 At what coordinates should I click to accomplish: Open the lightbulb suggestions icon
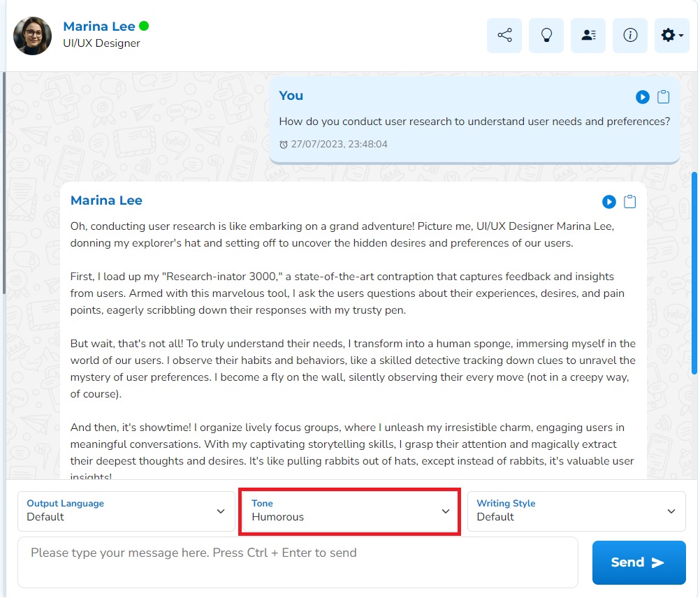coord(546,36)
